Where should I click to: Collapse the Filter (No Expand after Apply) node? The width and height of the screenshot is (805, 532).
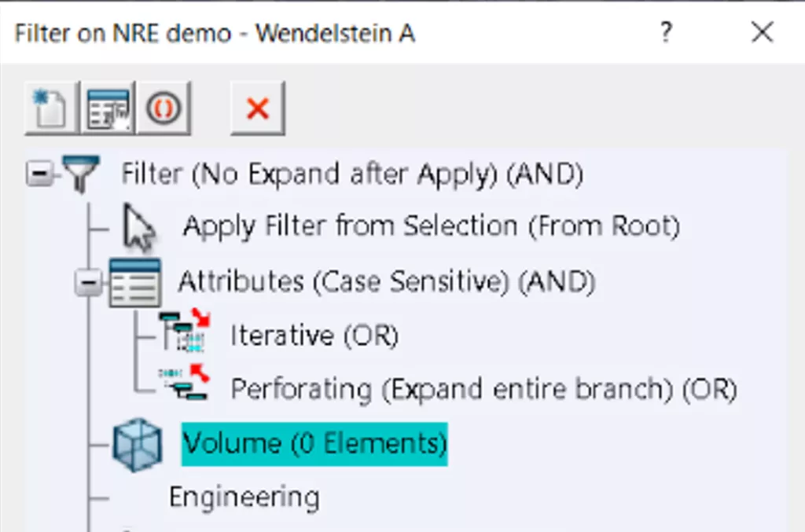click(x=37, y=173)
